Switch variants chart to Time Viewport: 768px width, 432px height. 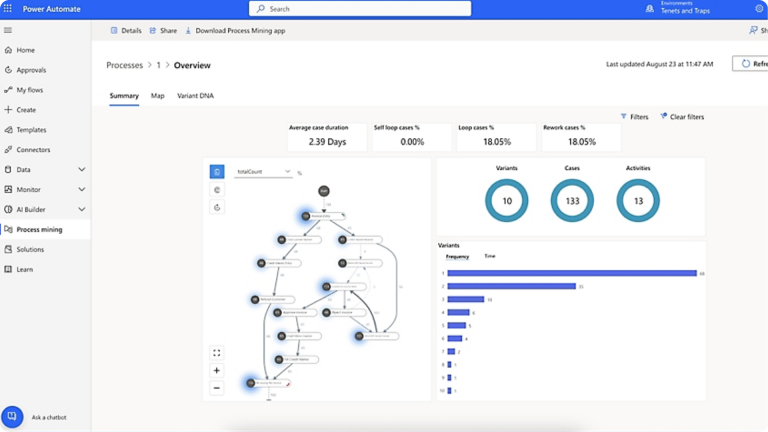tap(490, 257)
